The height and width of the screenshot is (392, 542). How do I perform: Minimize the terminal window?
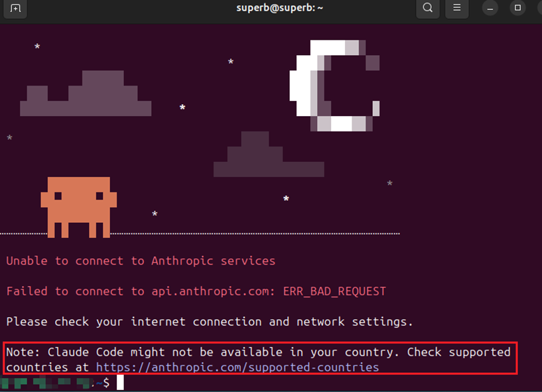click(490, 9)
